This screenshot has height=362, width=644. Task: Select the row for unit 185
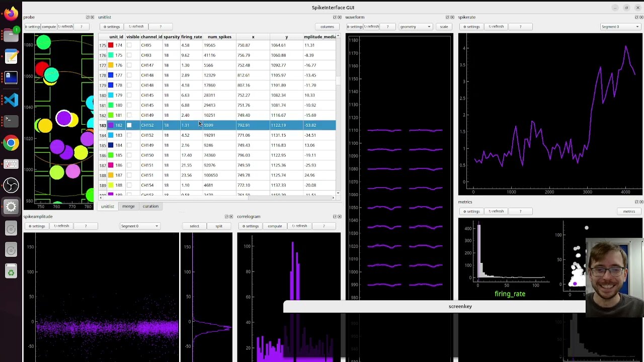tap(217, 155)
